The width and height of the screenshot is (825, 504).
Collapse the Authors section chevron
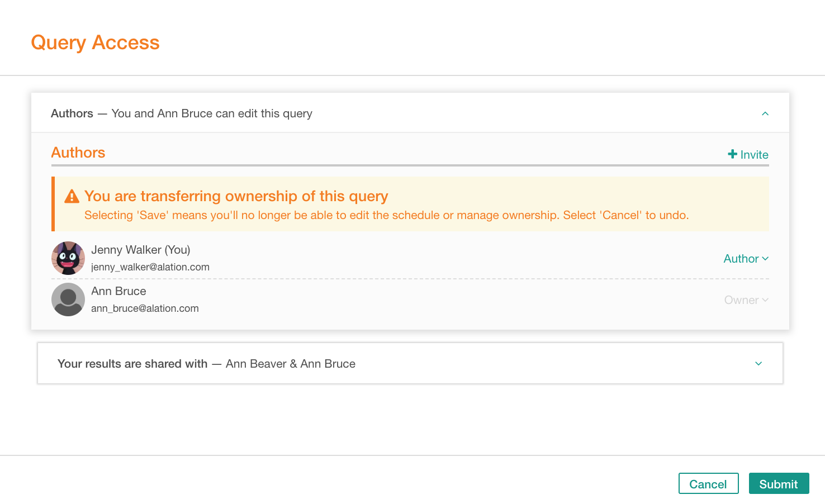click(765, 113)
